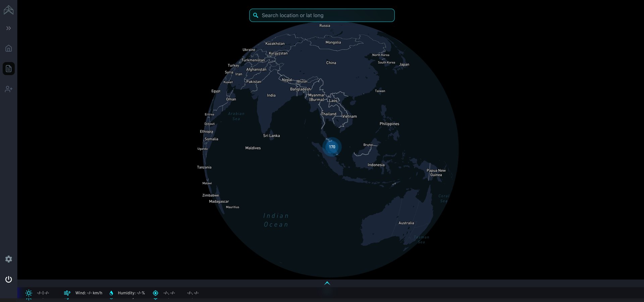Viewport: 644px width, 302px height.
Task: Click the wind icon in status bar
Action: pyautogui.click(x=67, y=293)
